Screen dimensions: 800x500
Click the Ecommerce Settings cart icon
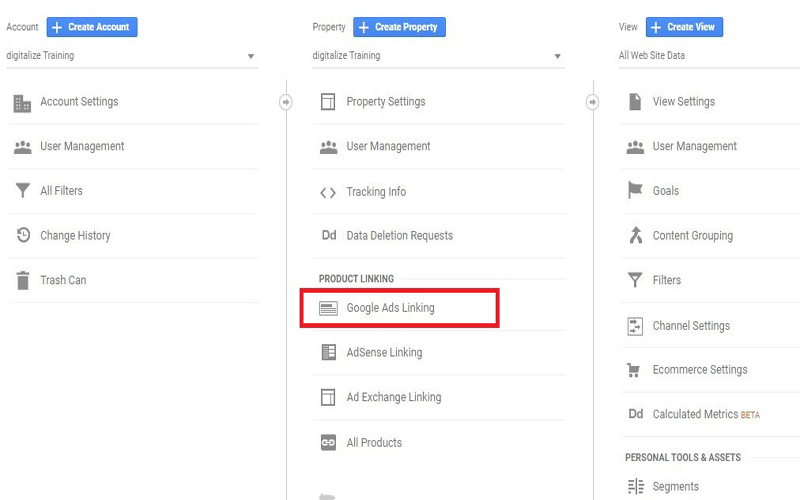pos(634,370)
